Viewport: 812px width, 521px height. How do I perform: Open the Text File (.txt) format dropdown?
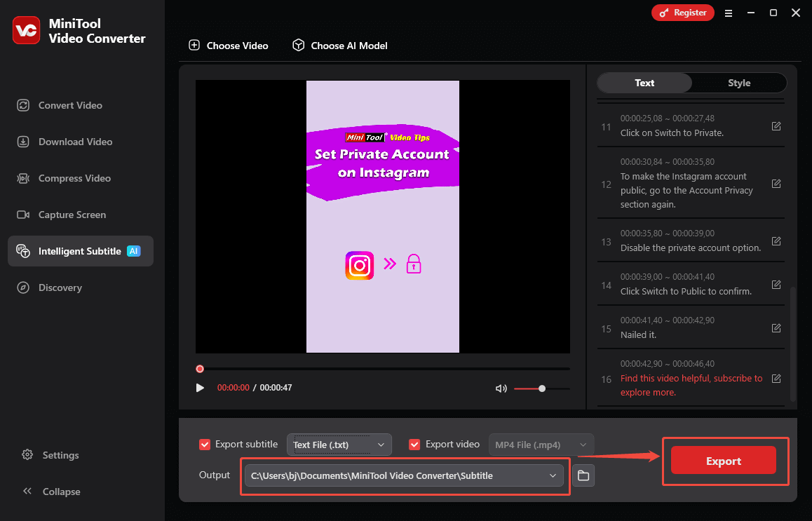coord(339,444)
